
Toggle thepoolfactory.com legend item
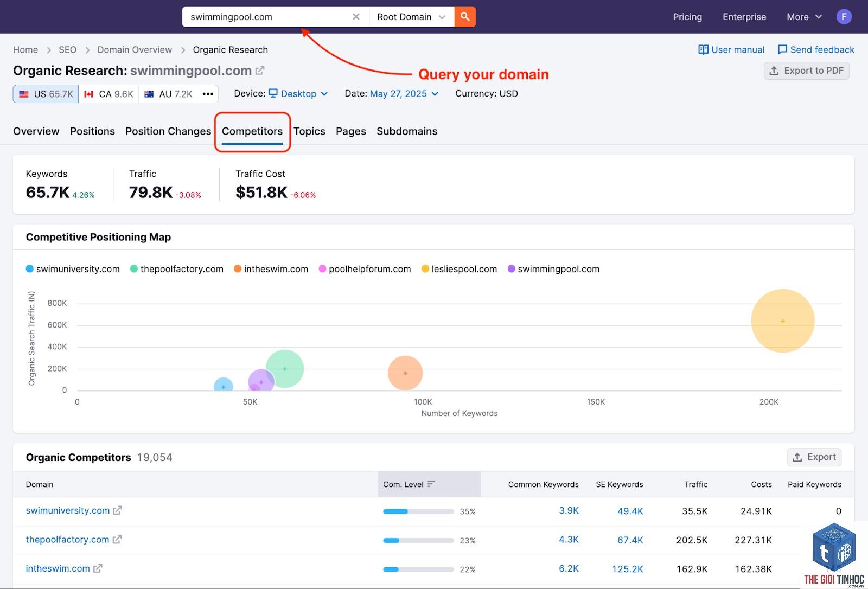tap(177, 269)
